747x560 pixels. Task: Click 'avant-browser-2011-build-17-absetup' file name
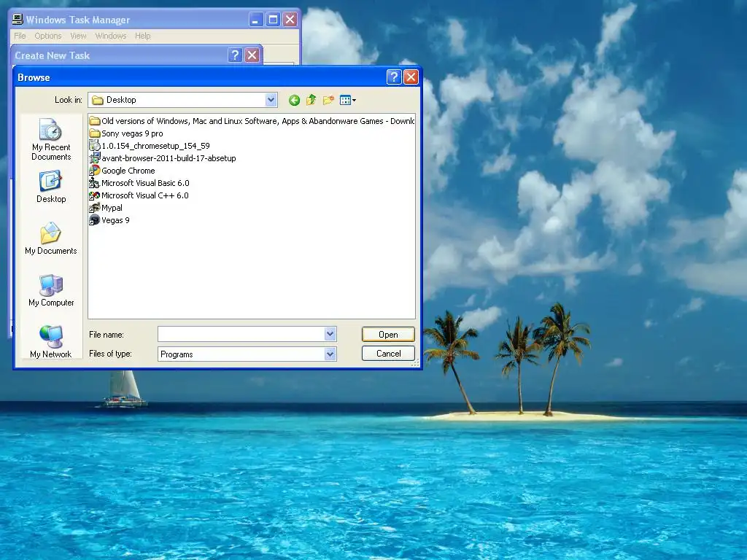(x=169, y=158)
